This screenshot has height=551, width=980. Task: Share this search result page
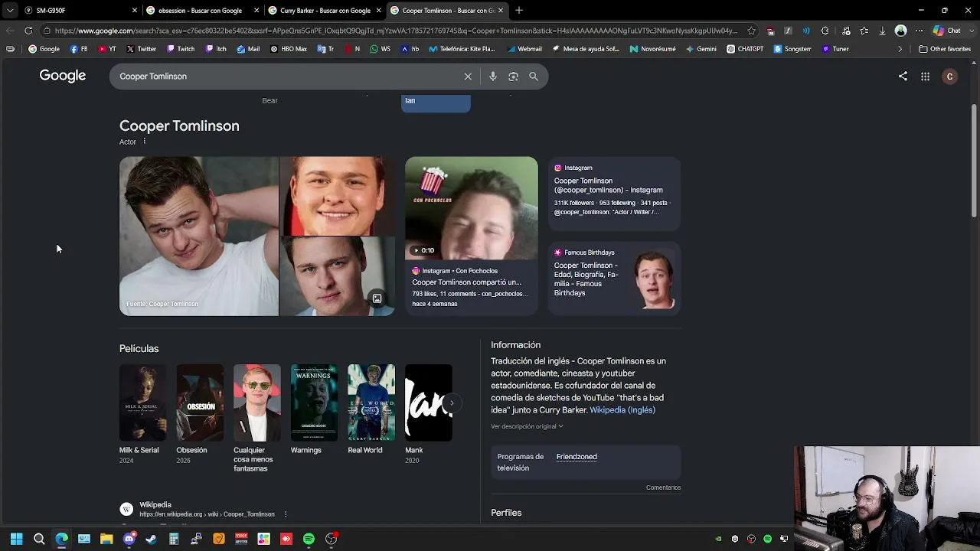pos(903,77)
